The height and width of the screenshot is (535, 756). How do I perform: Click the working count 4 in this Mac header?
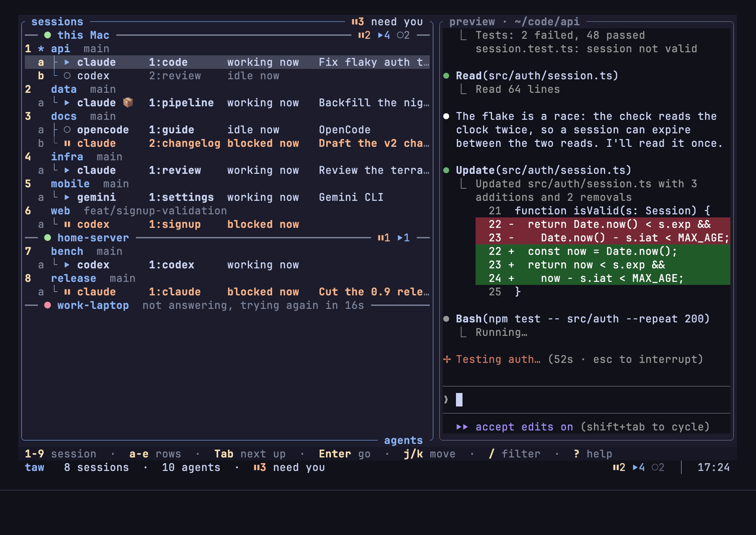click(384, 35)
